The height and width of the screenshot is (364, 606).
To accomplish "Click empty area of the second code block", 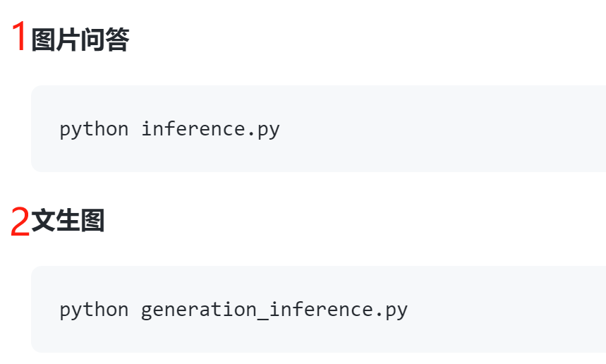I will [502, 309].
